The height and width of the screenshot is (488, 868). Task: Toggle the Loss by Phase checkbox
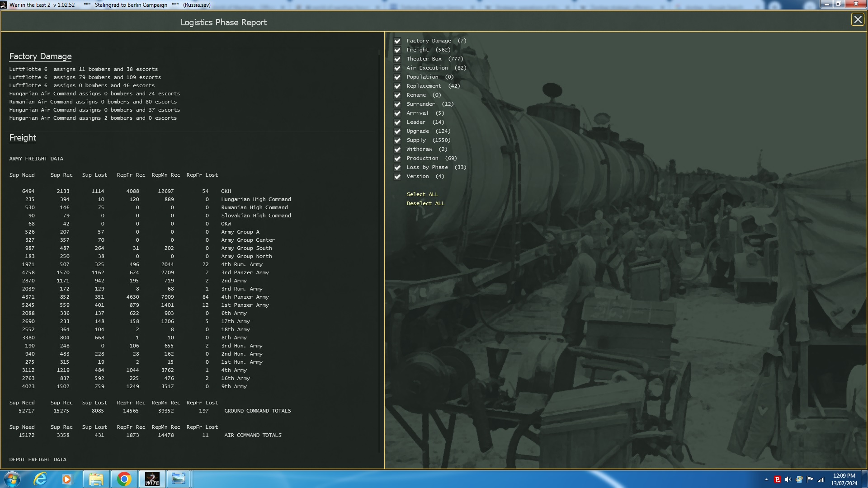(397, 168)
